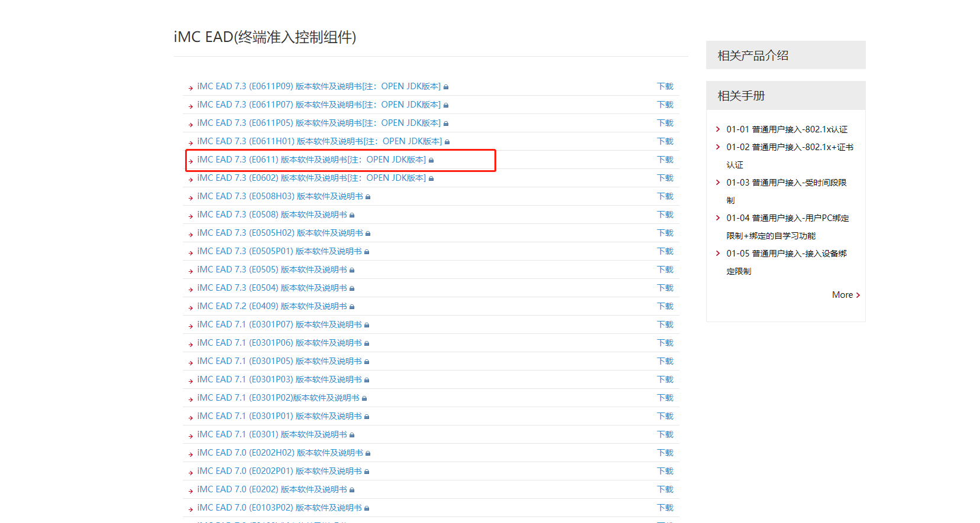Click the lock icon beside 7.2 (E0409) entry
The height and width of the screenshot is (523, 980).
352,307
